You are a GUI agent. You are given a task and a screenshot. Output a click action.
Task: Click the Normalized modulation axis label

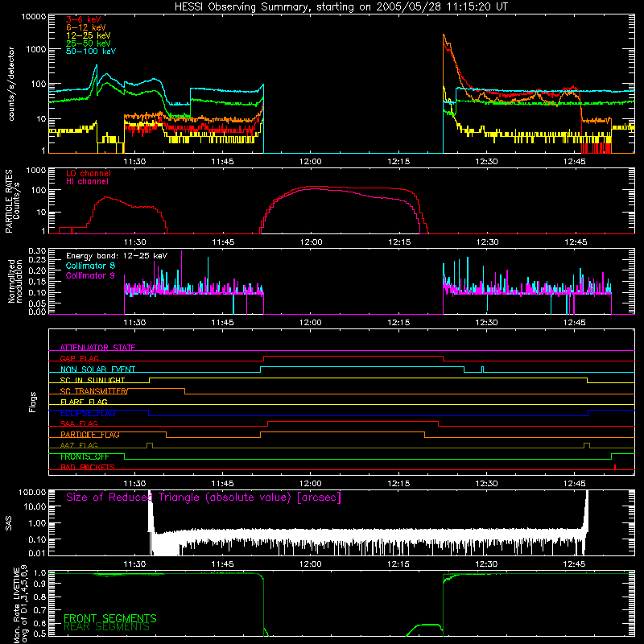point(15,281)
